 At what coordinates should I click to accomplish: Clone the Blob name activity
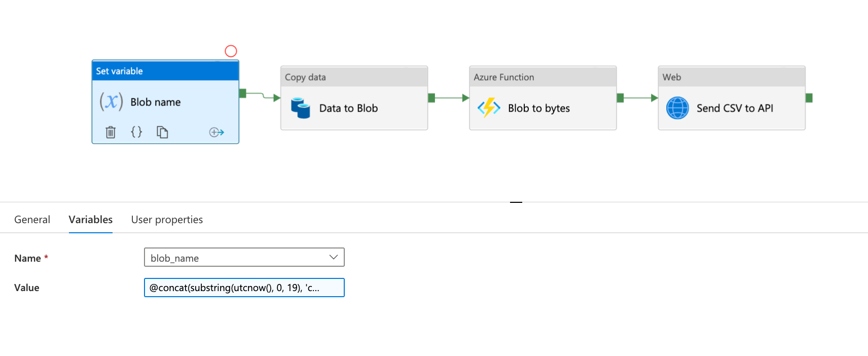tap(162, 132)
